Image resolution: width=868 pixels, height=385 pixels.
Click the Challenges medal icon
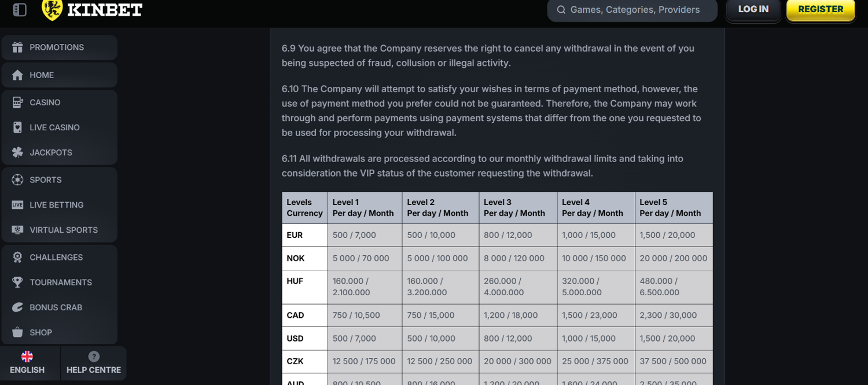(17, 257)
